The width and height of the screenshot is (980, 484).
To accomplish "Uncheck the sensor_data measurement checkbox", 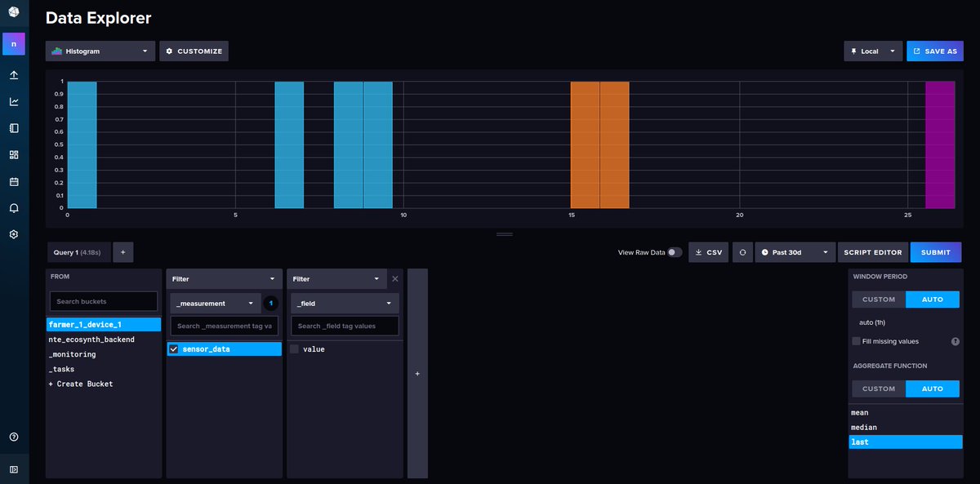I will click(x=173, y=349).
